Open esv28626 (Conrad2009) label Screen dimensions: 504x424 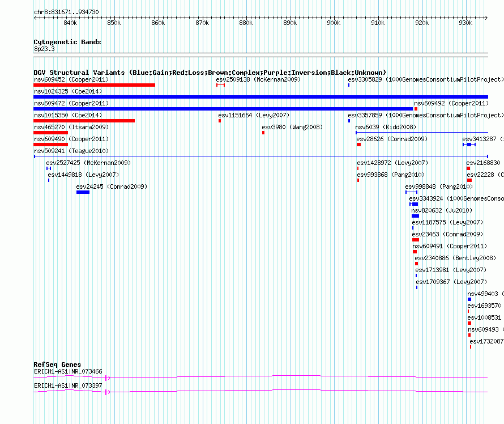pyautogui.click(x=392, y=139)
